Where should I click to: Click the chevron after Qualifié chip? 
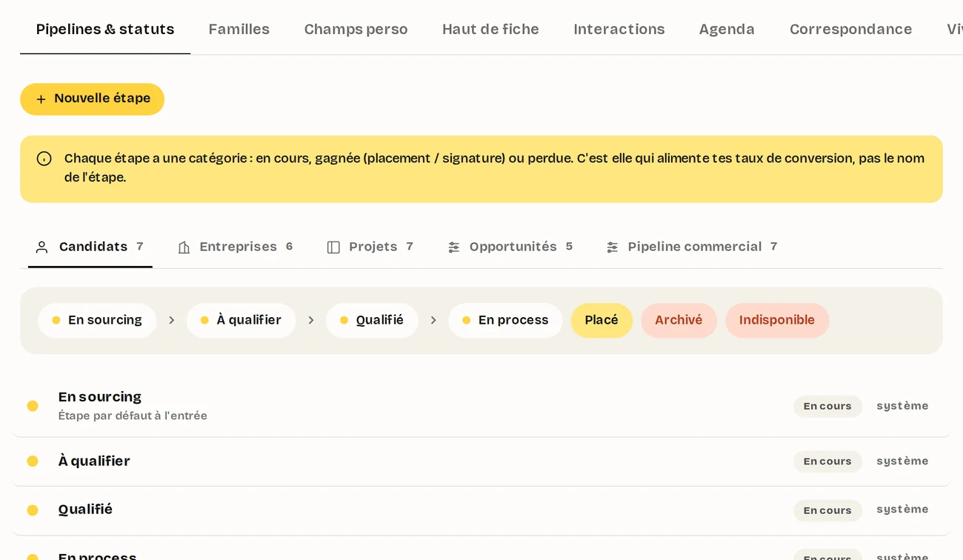click(433, 321)
